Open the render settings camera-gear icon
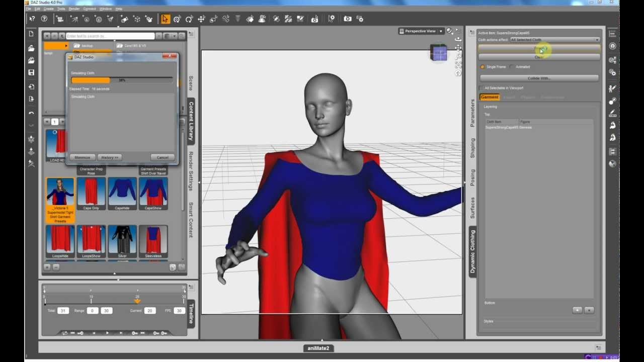This screenshot has height=362, width=644. point(360,19)
